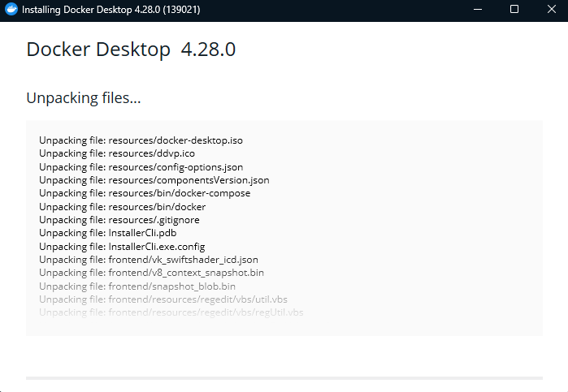
Task: Minimize the Docker installer window
Action: (x=478, y=10)
